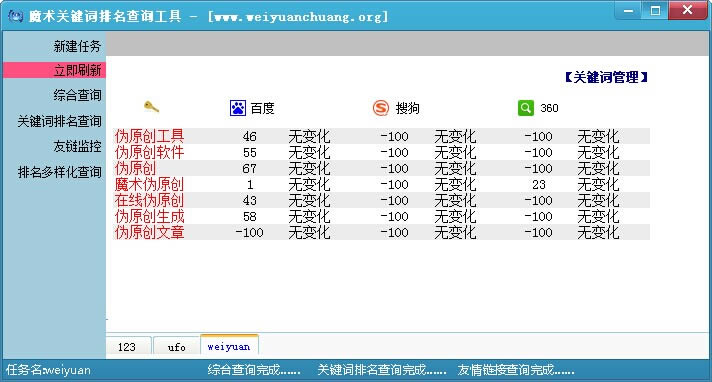Click the Sogou S icon
The height and width of the screenshot is (382, 712).
tap(381, 108)
